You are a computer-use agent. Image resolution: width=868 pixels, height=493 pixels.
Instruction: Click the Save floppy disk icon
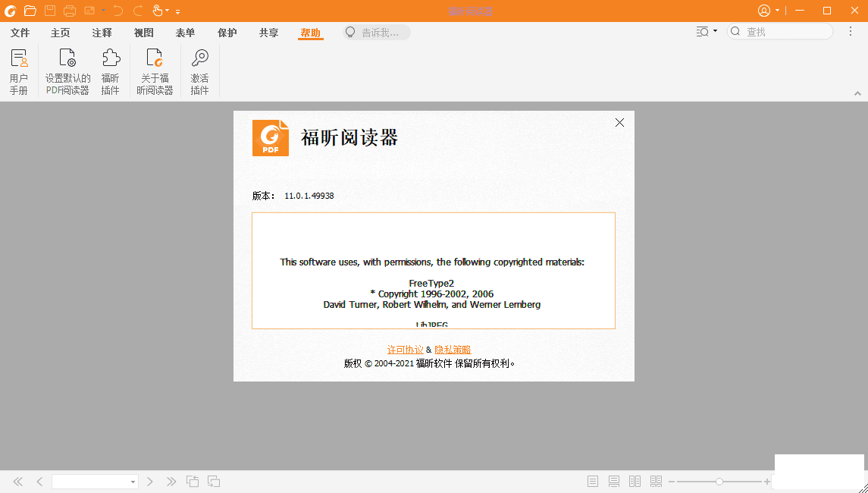tap(50, 11)
